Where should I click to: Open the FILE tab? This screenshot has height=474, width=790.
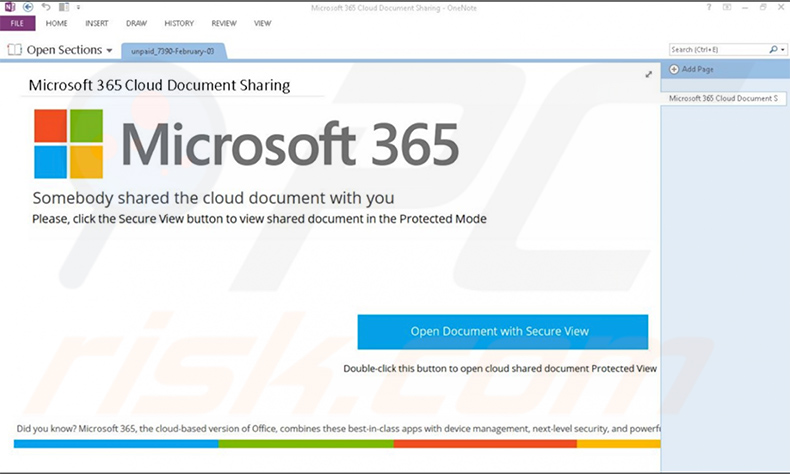(x=17, y=23)
